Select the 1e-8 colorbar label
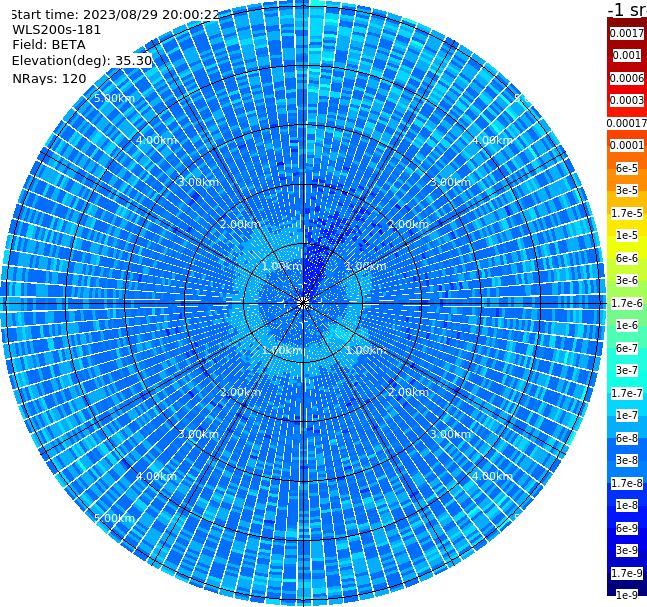Viewport: 647px width, 607px height. coord(626,505)
